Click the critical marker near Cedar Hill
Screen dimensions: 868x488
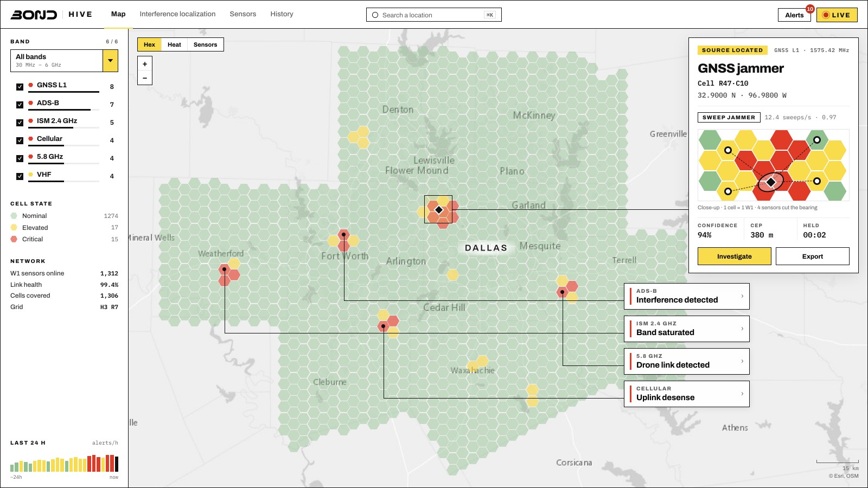coord(384,326)
